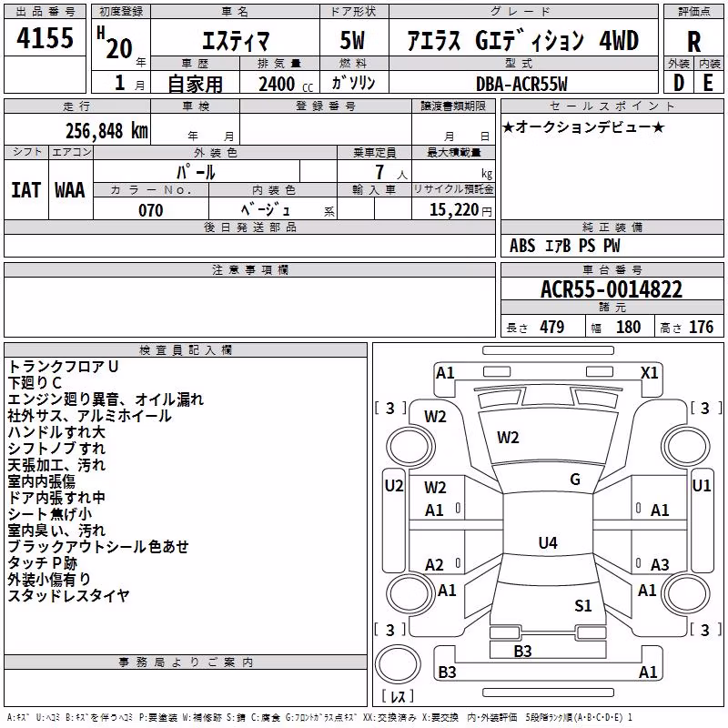Viewport: 728px width, 728px height.
Task: Click the note ドア内張すれ中
Action: coord(56,497)
